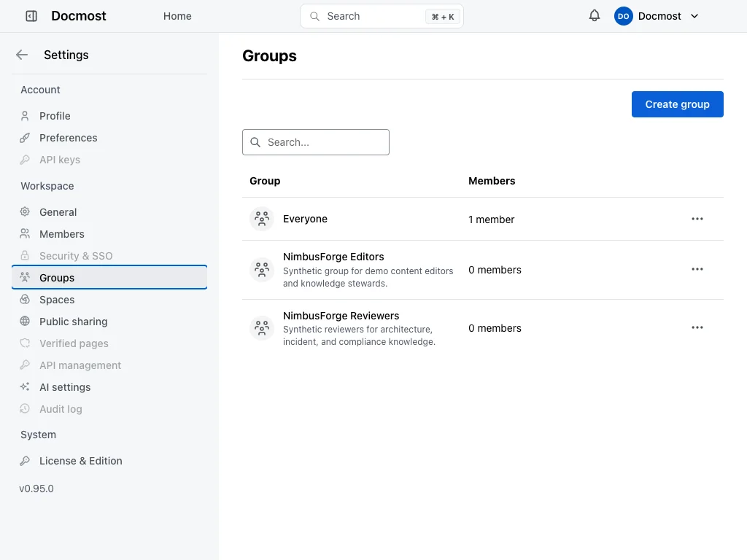The height and width of the screenshot is (560, 747).
Task: Click the "1 member" cell
Action: 491,219
